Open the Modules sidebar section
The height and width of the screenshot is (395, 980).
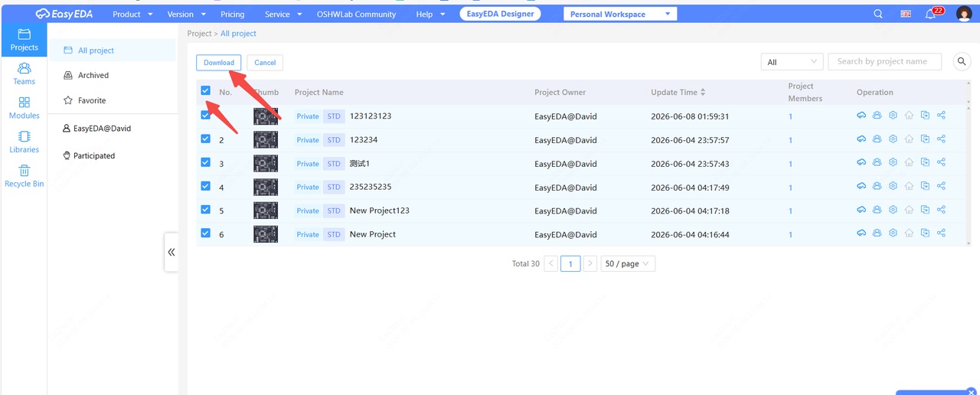(x=24, y=108)
